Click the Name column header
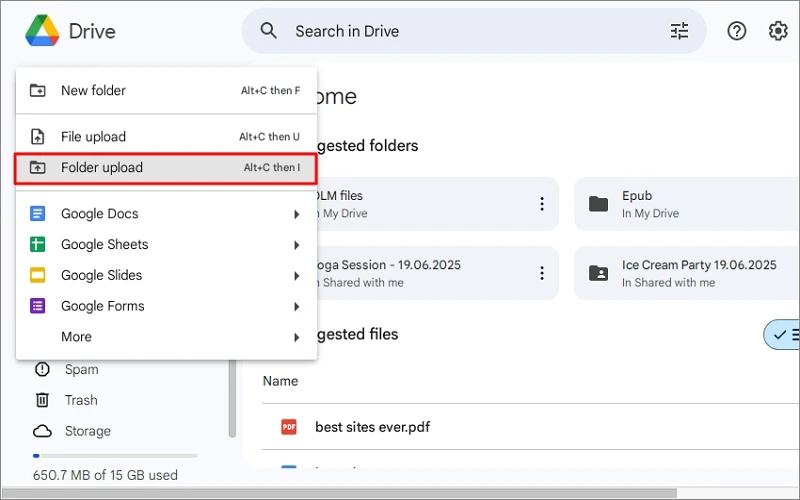 pyautogui.click(x=280, y=381)
